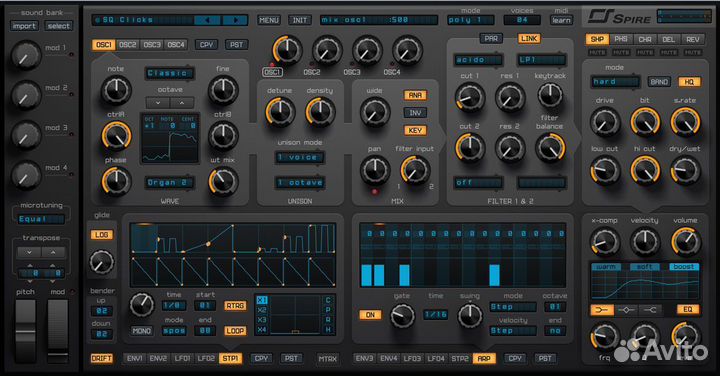Switch to the PHS effects tab

pos(621,39)
